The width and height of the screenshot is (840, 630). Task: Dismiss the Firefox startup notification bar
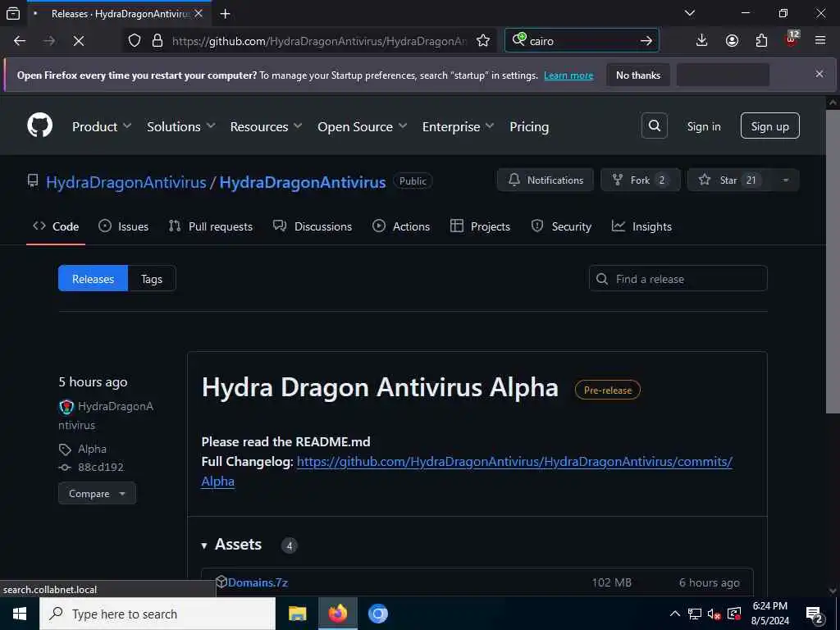pos(819,74)
